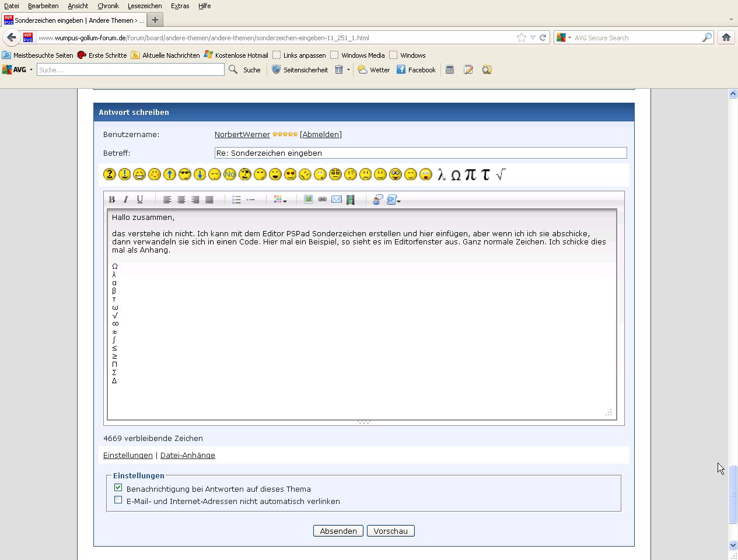Open the Lesezeichen menu
The width and height of the screenshot is (738, 560).
tap(145, 6)
